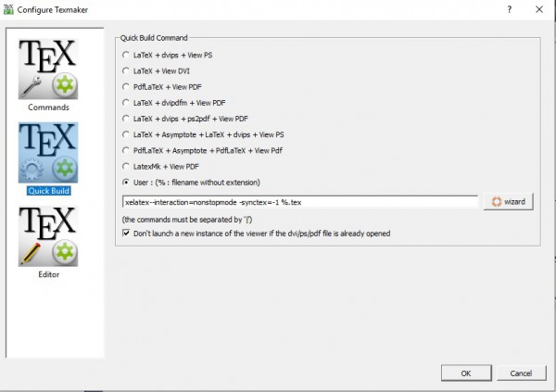Select LaTeX + Asymptote + dvips option
Viewport: 556px width, 392px height.
pyautogui.click(x=127, y=133)
